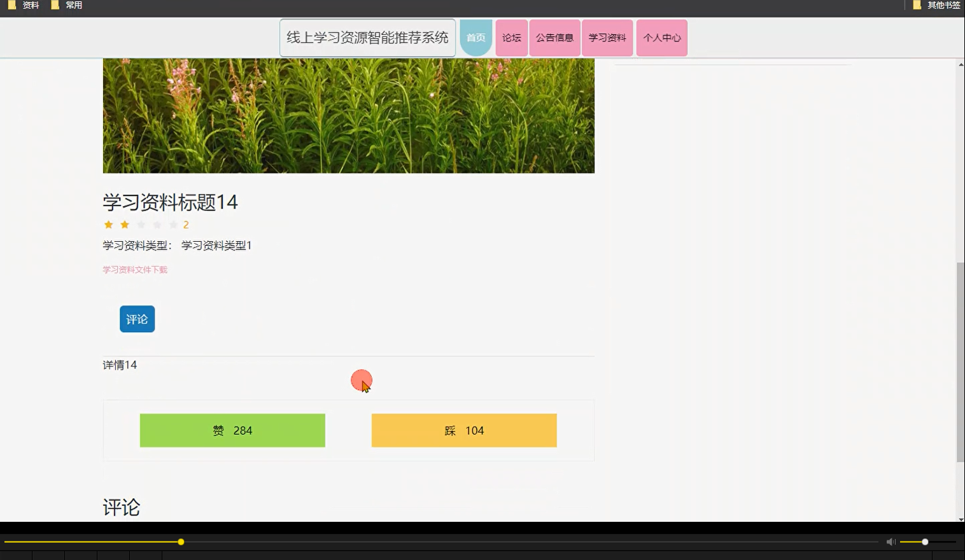The height and width of the screenshot is (560, 965).
Task: Click the third rating star
Action: (141, 225)
